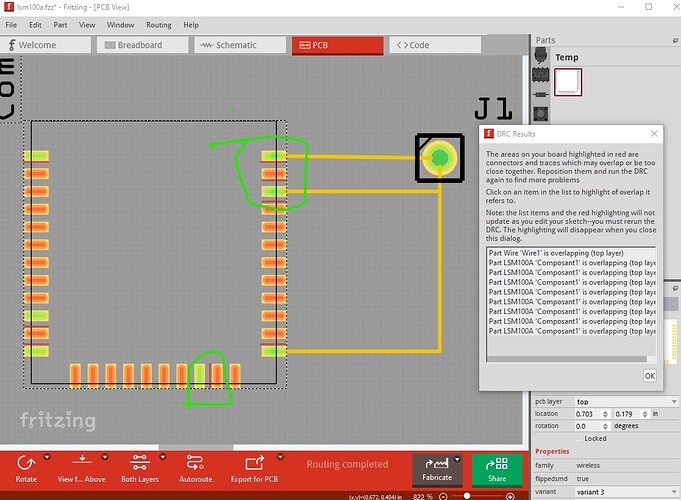
Task: Select the bottom visible parts bin icon
Action: [x=541, y=114]
